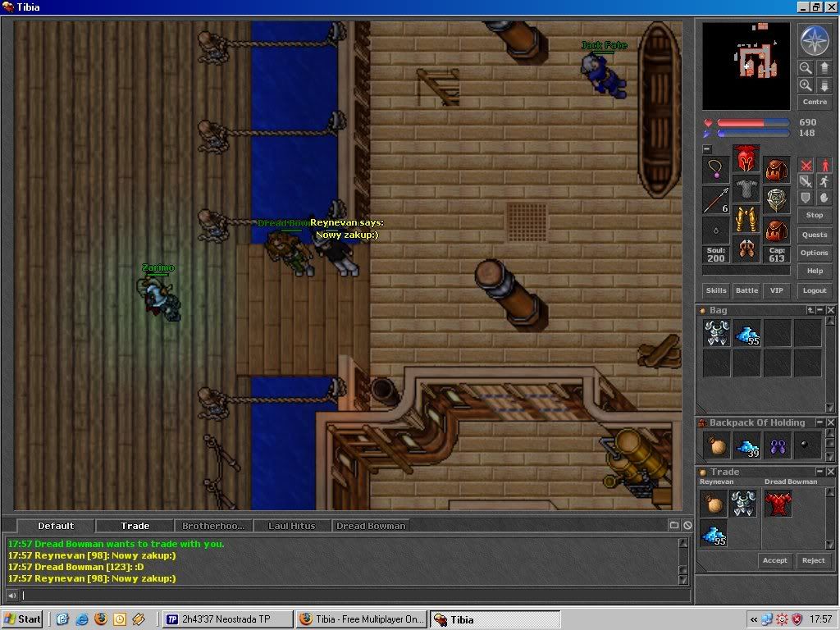Image resolution: width=840 pixels, height=630 pixels.
Task: Click the blue mana bar
Action: coord(753,133)
